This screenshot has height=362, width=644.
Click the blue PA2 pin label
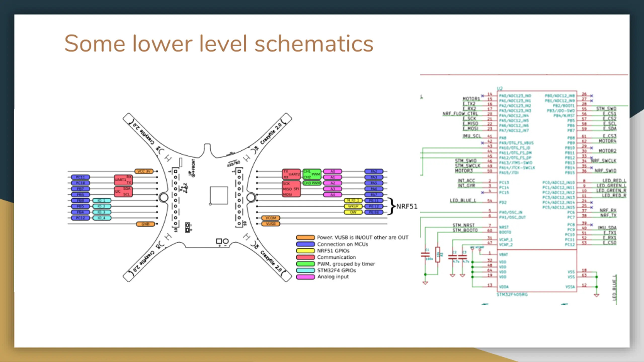click(x=374, y=171)
